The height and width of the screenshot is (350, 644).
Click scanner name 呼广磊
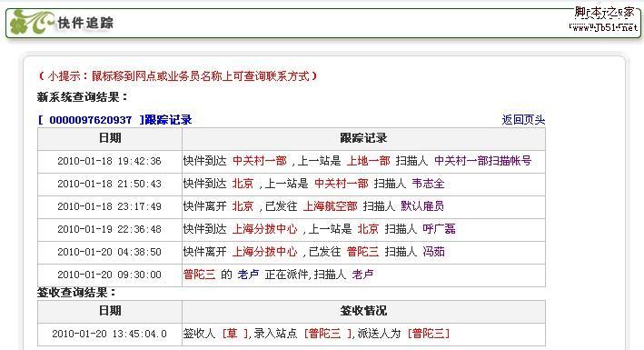coord(439,229)
